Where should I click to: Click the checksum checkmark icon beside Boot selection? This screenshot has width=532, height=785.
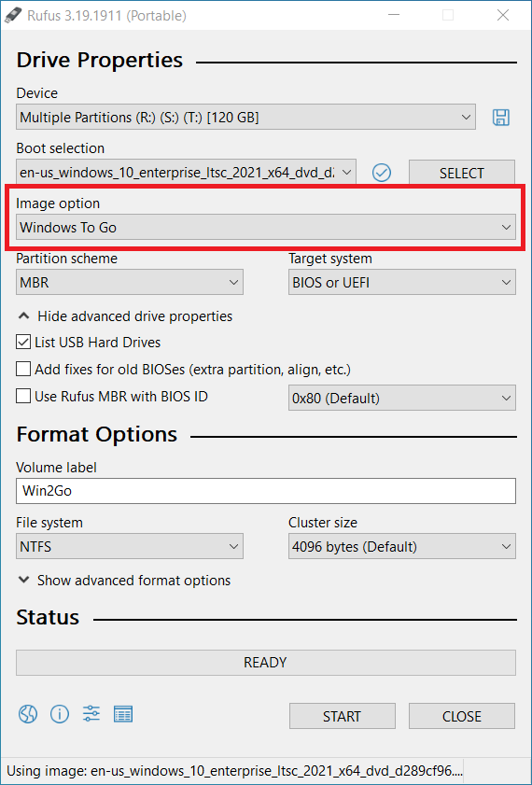[382, 173]
